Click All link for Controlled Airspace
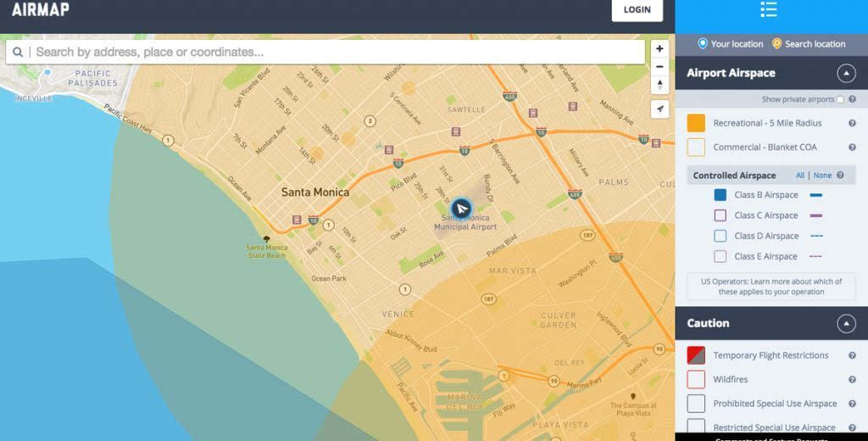 (x=799, y=176)
